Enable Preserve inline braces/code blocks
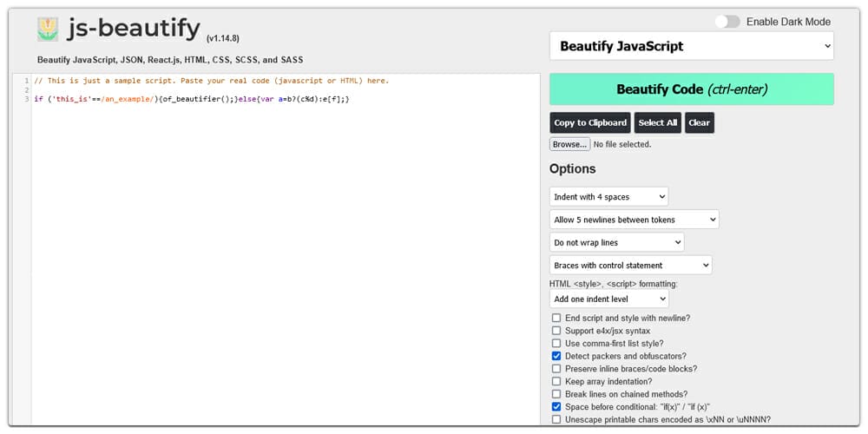Viewport: 868px width, 434px height. [x=556, y=369]
